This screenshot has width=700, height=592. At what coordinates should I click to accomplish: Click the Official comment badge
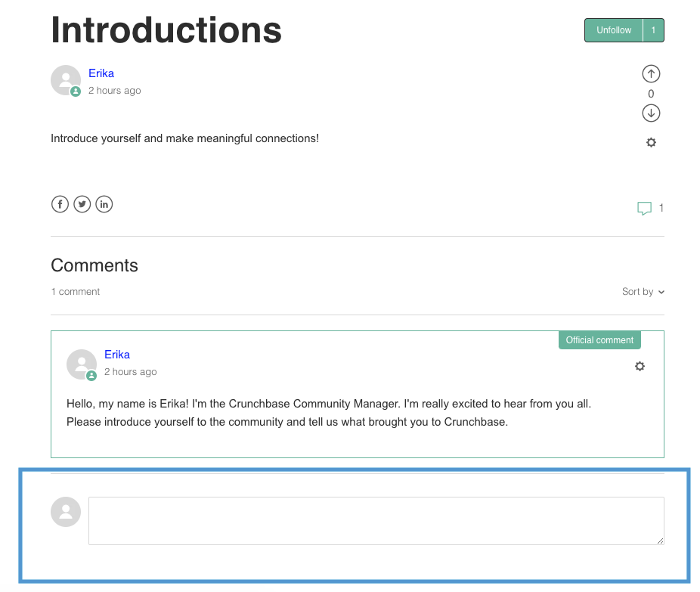[x=599, y=340]
